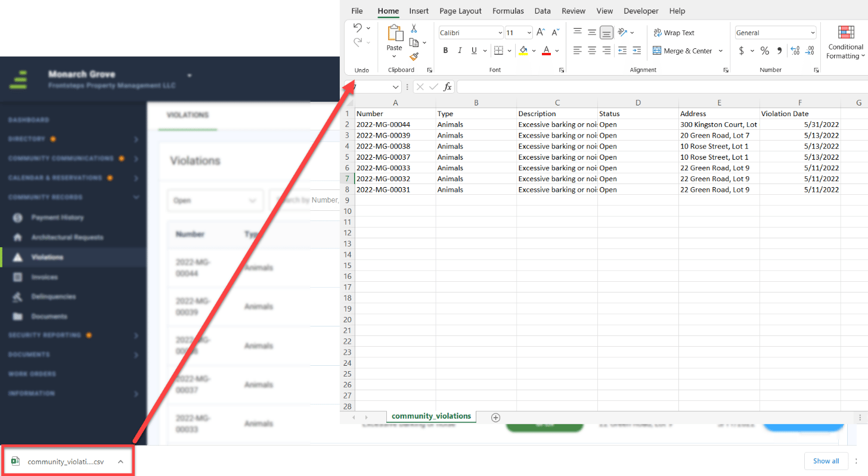Toggle Italic formatting

460,51
